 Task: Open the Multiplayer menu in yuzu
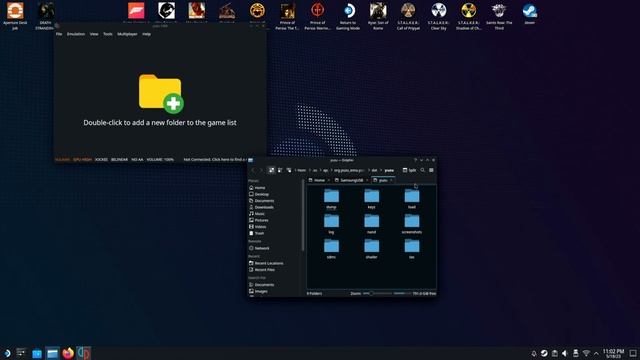coord(127,34)
